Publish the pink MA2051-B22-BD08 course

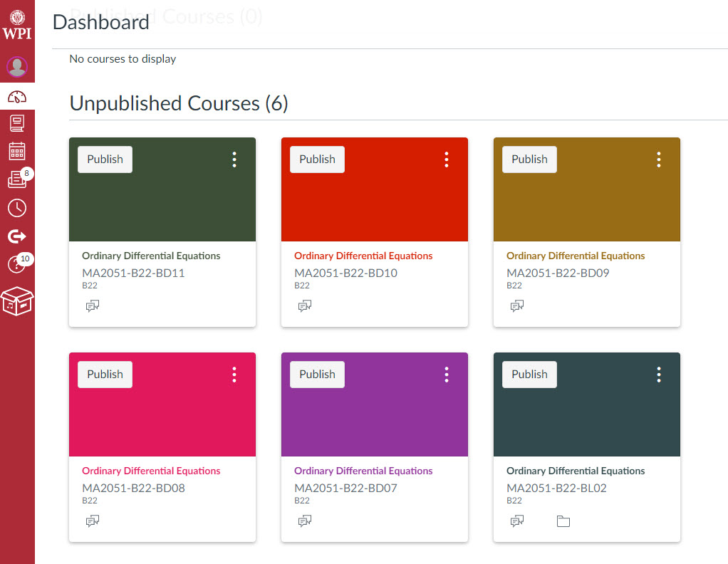pyautogui.click(x=105, y=375)
